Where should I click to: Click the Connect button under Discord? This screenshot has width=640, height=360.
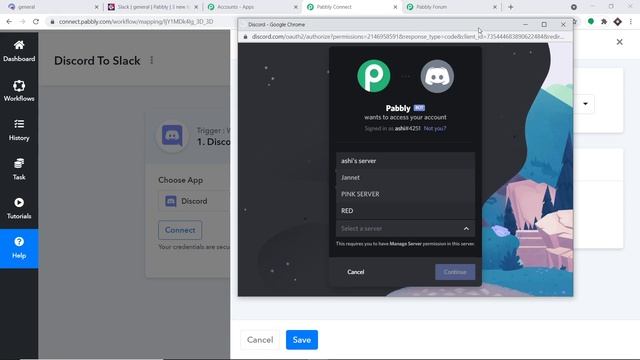click(180, 230)
